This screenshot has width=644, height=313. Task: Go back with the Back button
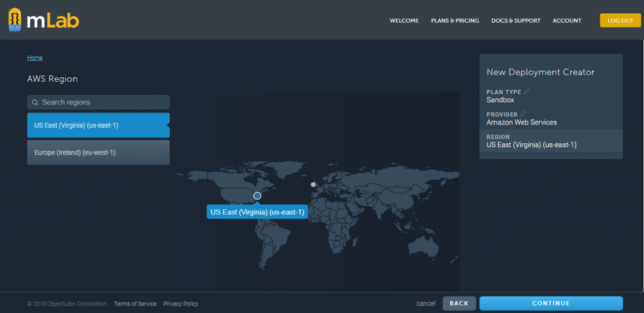(x=459, y=304)
